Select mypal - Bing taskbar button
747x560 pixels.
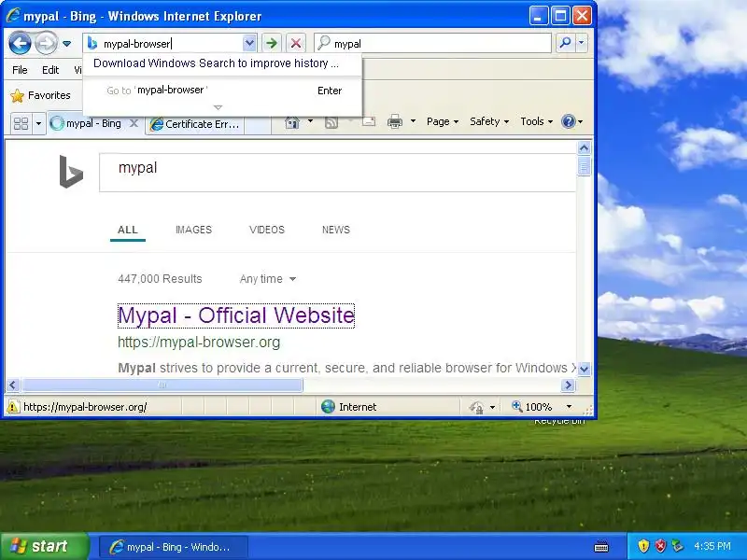coord(174,547)
